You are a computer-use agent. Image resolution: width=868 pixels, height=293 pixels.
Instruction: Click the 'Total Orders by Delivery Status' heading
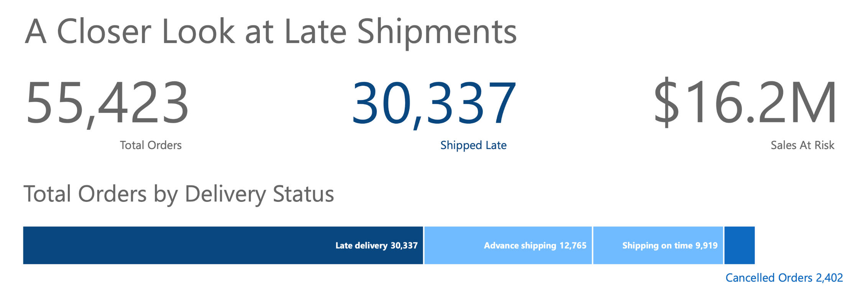pos(179,194)
